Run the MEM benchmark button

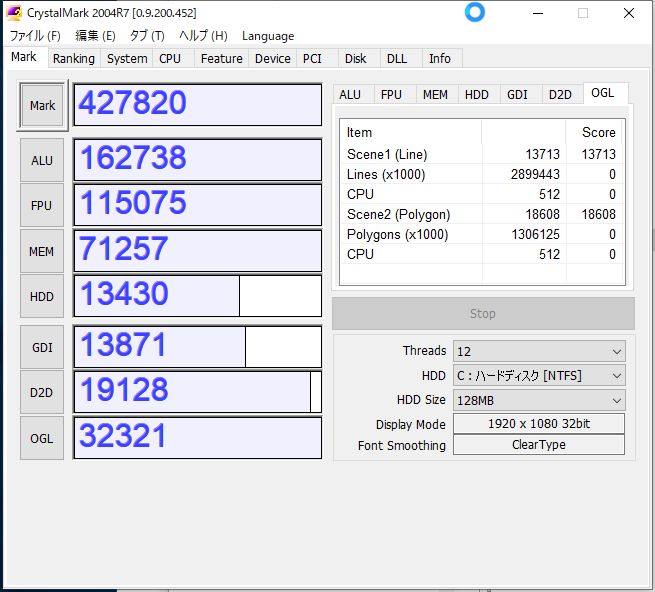(x=42, y=252)
